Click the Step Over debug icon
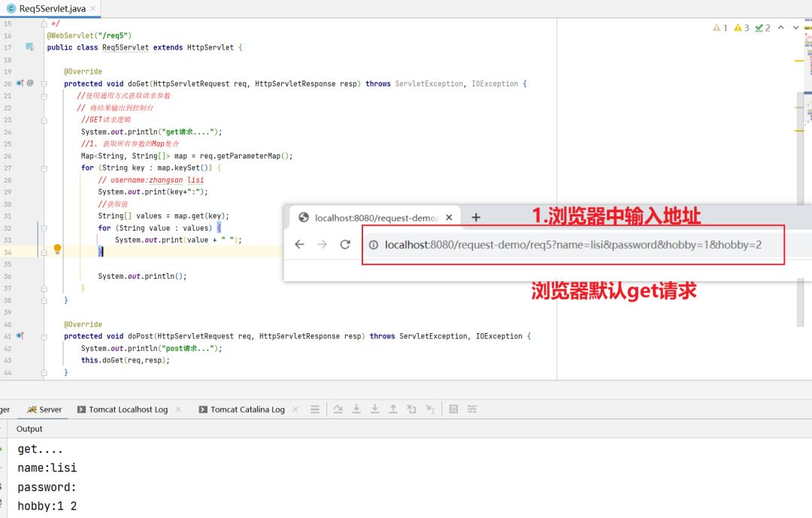Screen dimensions: 812x518 point(338,409)
